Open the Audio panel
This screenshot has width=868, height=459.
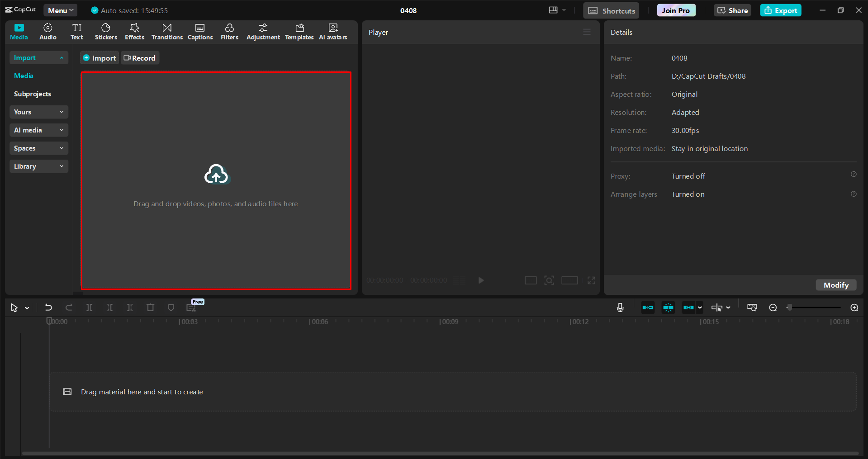coord(47,32)
